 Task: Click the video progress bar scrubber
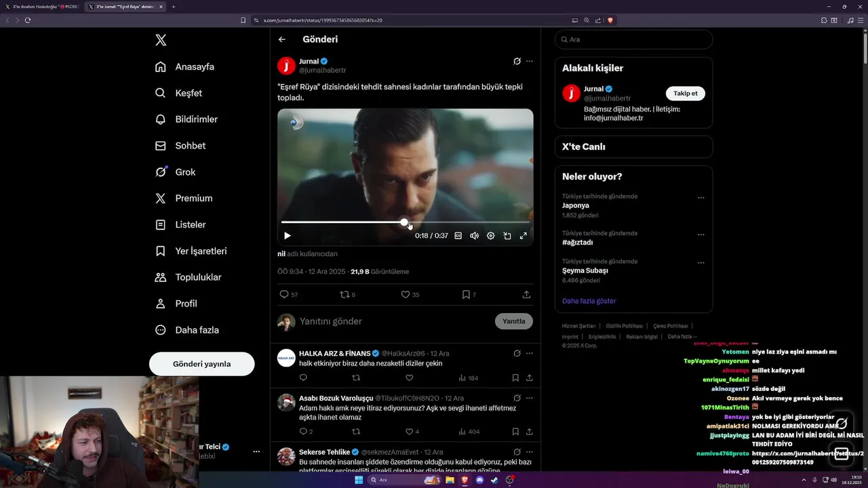tap(404, 222)
